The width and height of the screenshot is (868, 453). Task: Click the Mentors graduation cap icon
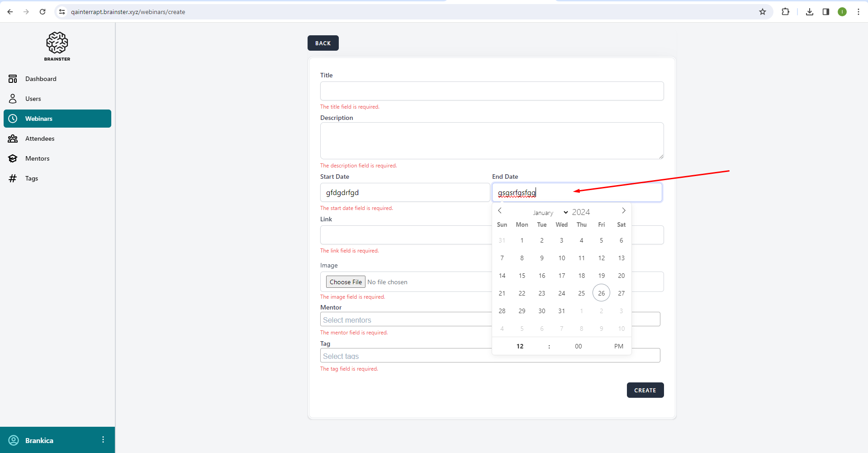(13, 158)
